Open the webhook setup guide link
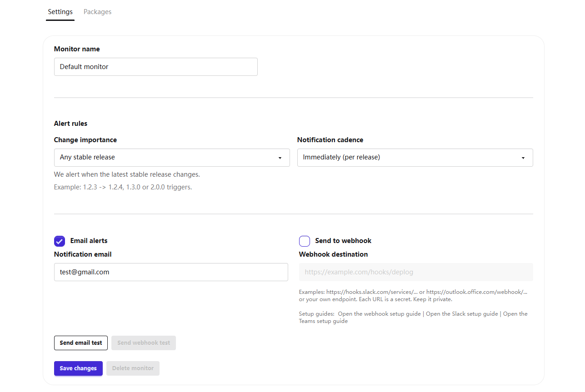 tap(379, 314)
